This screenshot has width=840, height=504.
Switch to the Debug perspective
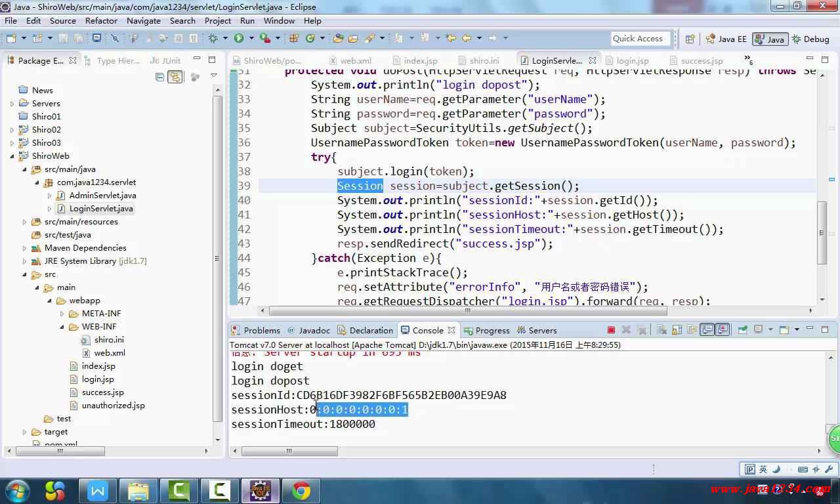tap(810, 39)
